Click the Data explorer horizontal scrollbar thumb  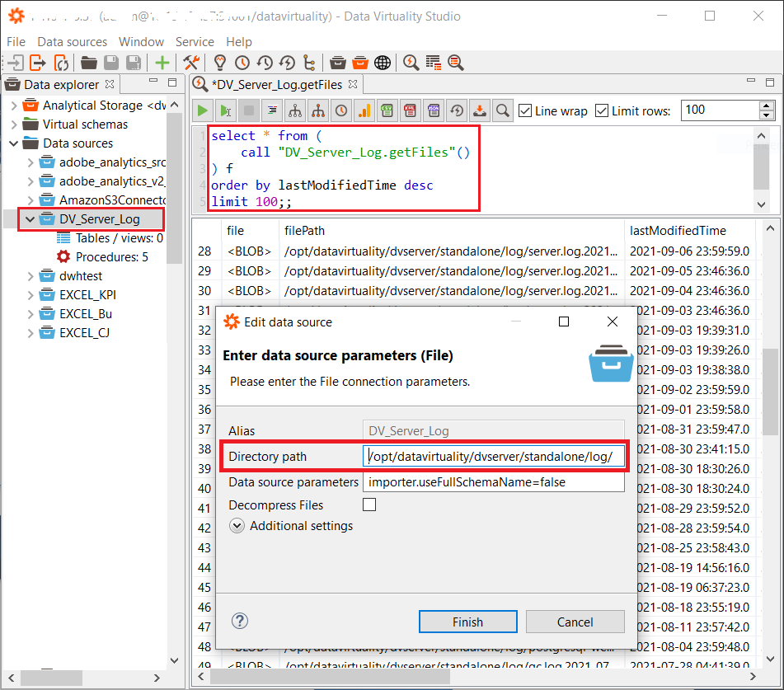coord(51,678)
